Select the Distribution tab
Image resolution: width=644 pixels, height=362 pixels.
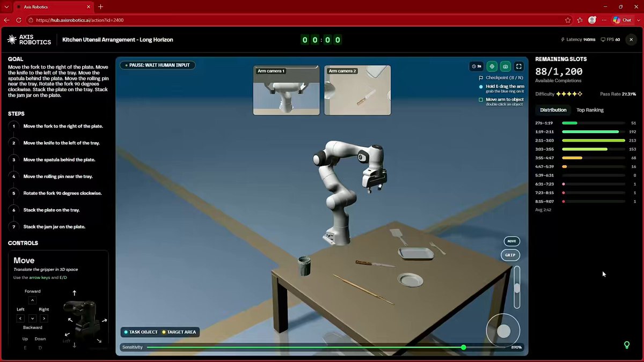[553, 110]
